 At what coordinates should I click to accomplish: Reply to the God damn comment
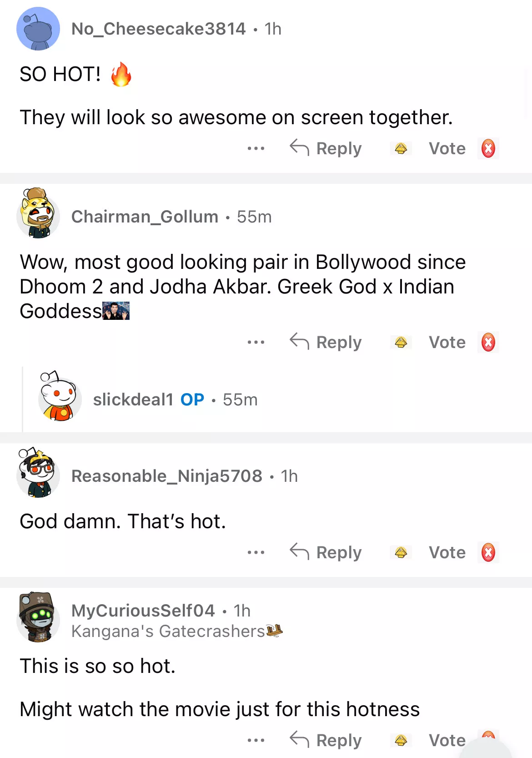(x=326, y=552)
